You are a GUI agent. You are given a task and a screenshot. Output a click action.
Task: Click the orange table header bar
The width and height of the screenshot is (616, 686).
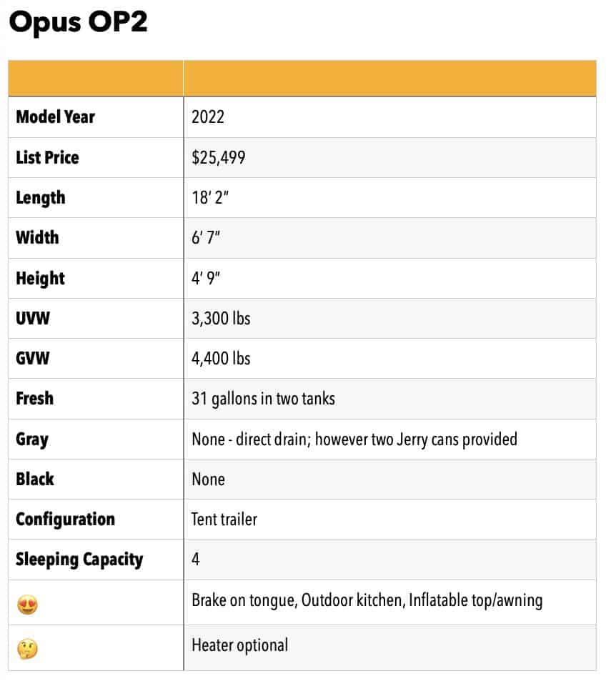coord(302,79)
